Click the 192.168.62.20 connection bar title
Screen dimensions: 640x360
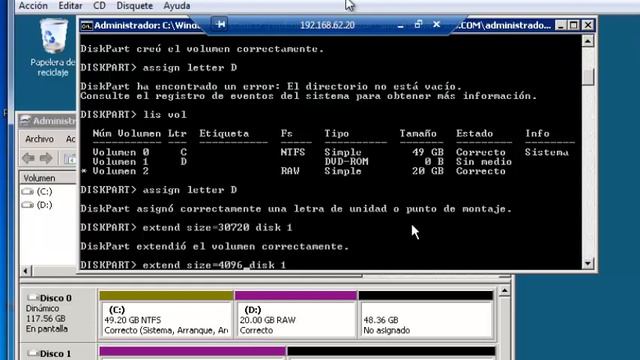pos(327,25)
